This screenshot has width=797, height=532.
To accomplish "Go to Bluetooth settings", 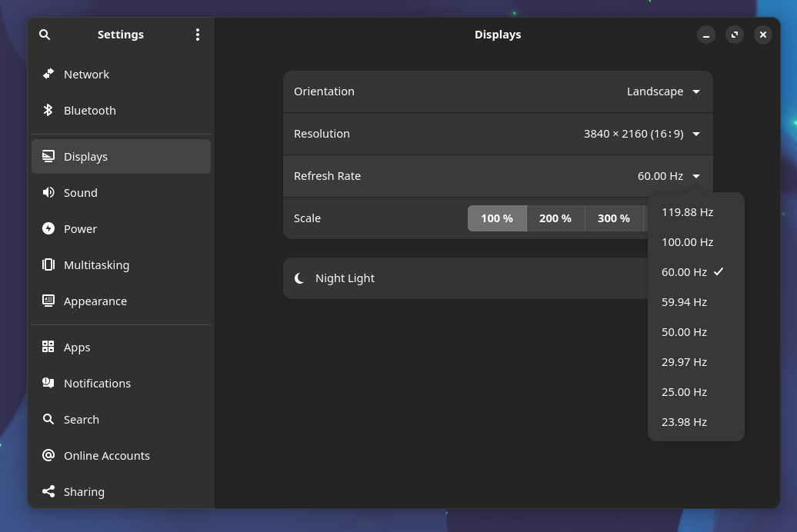I will point(121,110).
